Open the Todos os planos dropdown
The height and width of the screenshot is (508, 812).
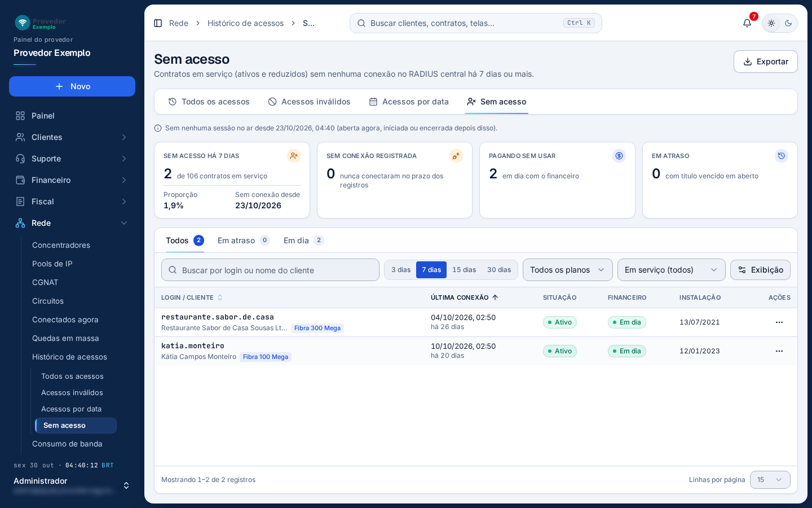click(568, 270)
